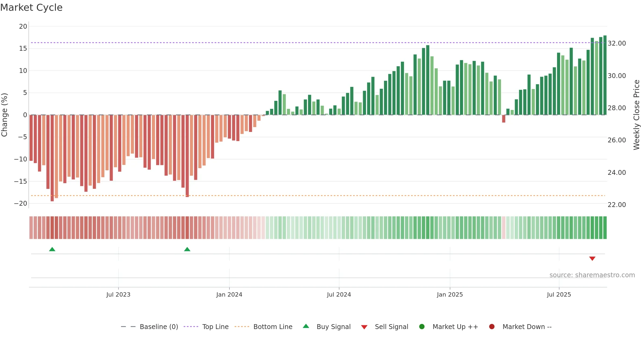Viewport: 644px width, 362px height.
Task: Click the 22.00 price axis label
Action: [617, 205]
